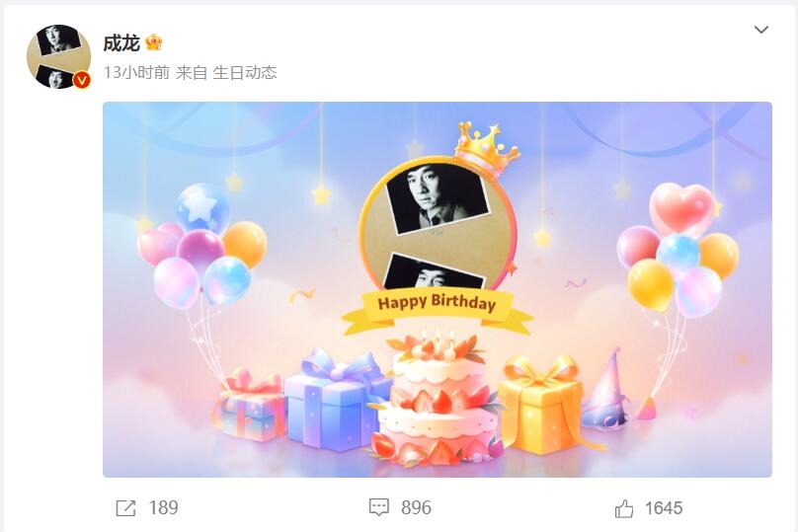
Task: Click the username 成龙
Action: 121,43
